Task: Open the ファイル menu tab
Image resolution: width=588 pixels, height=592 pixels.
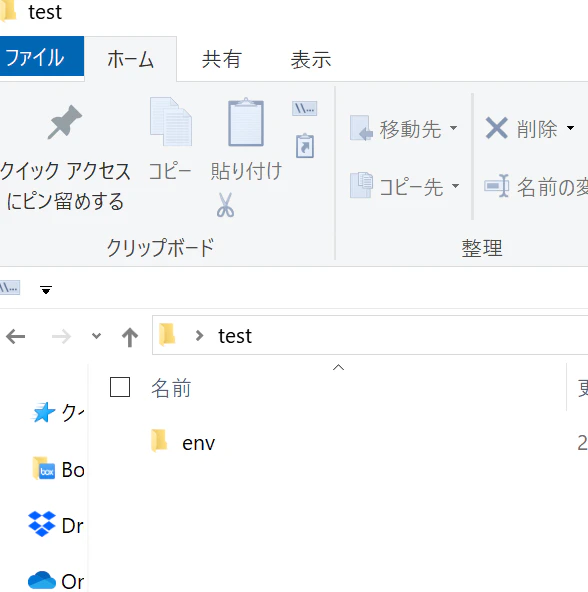Action: pos(42,56)
